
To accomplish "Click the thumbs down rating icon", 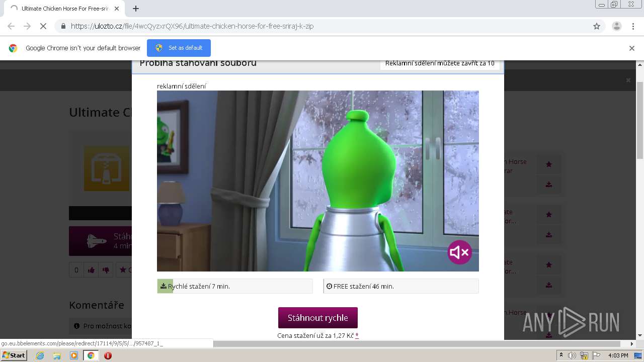I will (x=106, y=270).
